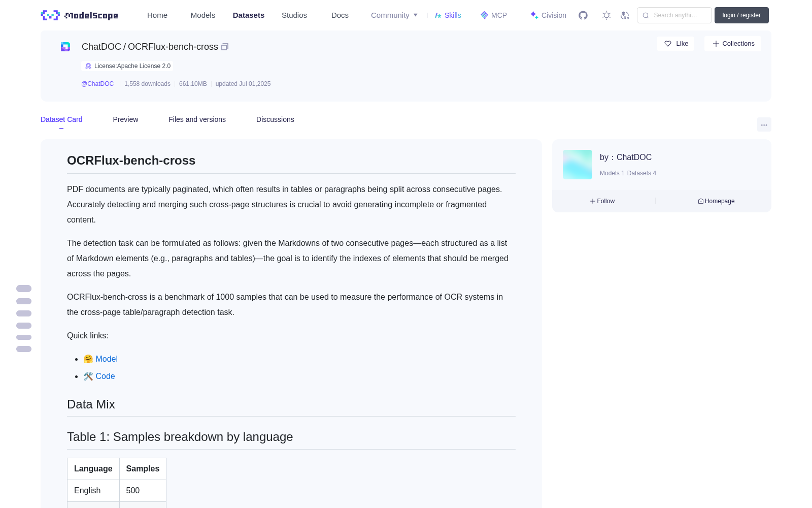The width and height of the screenshot is (812, 508).
Task: Add dataset to Collections
Action: (x=733, y=44)
